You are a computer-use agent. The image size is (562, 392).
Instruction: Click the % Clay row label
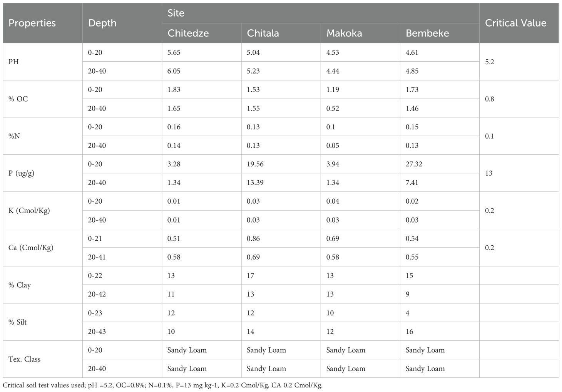tap(20, 285)
